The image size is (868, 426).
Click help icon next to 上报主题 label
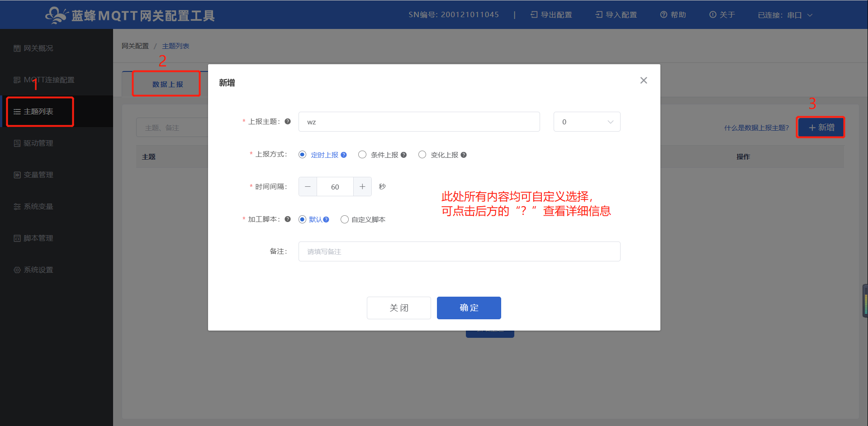(288, 121)
